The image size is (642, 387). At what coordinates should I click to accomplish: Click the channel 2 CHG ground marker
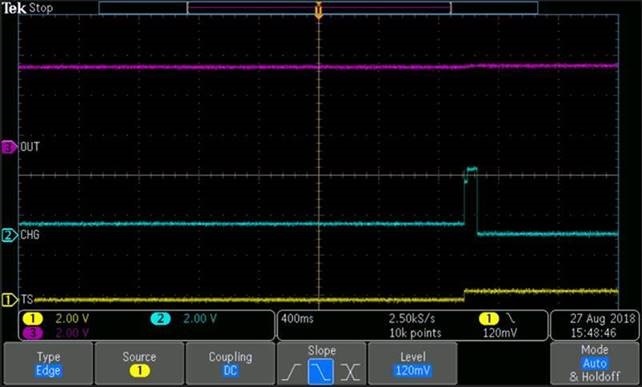[x=9, y=235]
